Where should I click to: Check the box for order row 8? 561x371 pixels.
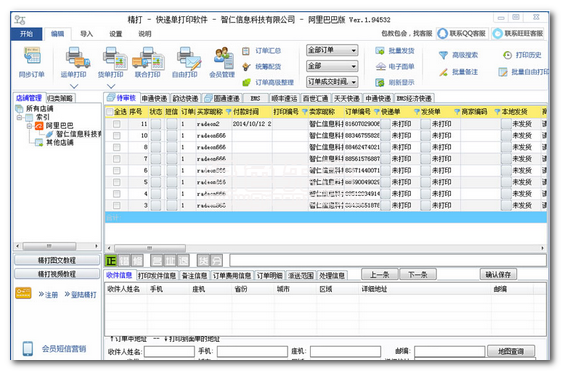[x=117, y=147]
